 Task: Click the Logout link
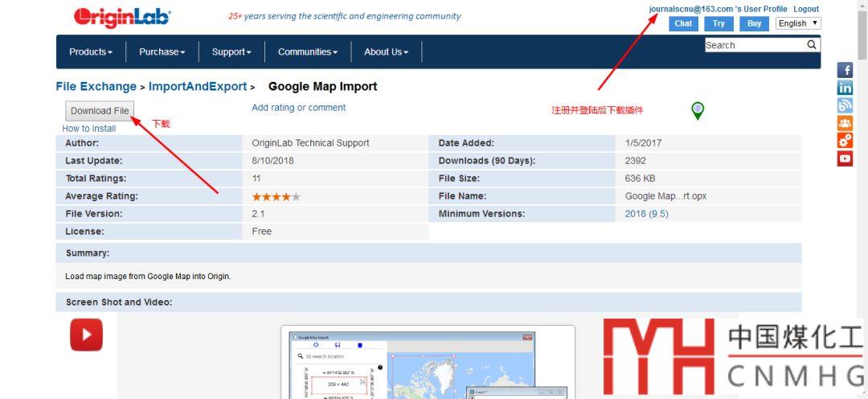806,9
